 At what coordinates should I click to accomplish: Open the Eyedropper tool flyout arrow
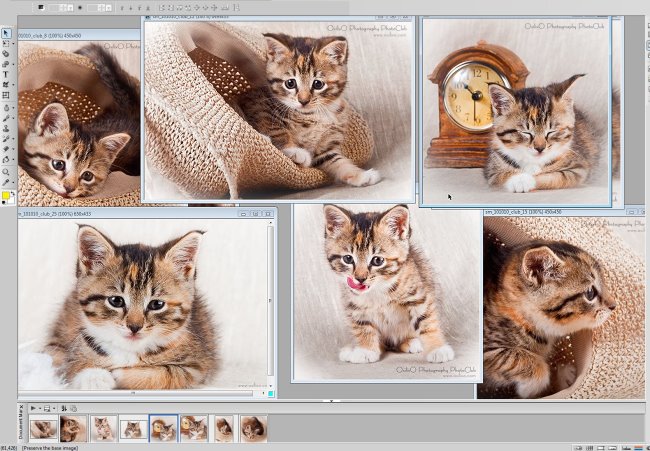[x=13, y=182]
